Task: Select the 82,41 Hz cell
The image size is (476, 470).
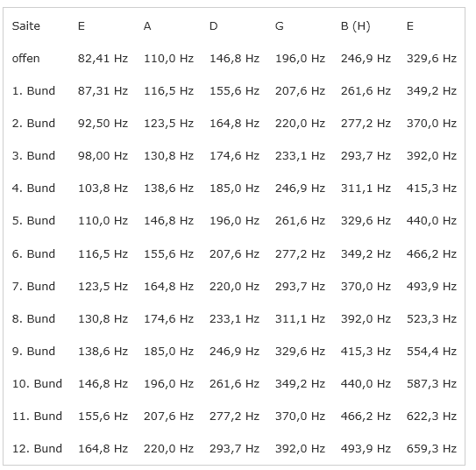Action: click(x=103, y=58)
